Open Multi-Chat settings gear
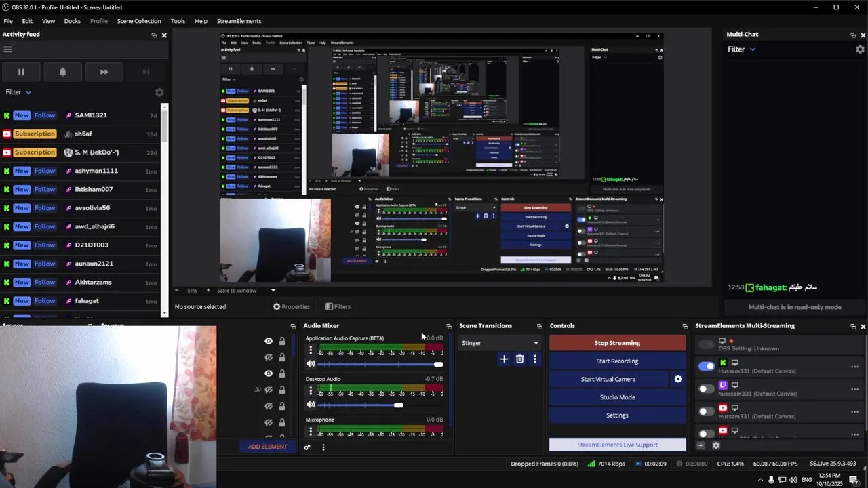 (860, 49)
